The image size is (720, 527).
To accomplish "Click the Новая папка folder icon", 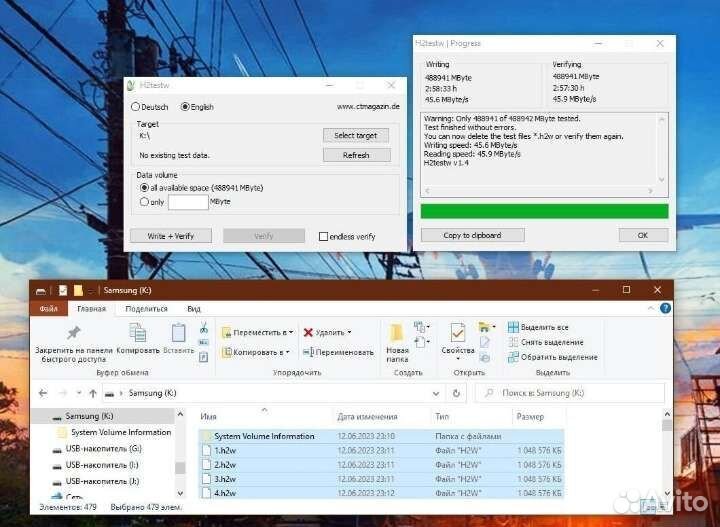I will (397, 333).
